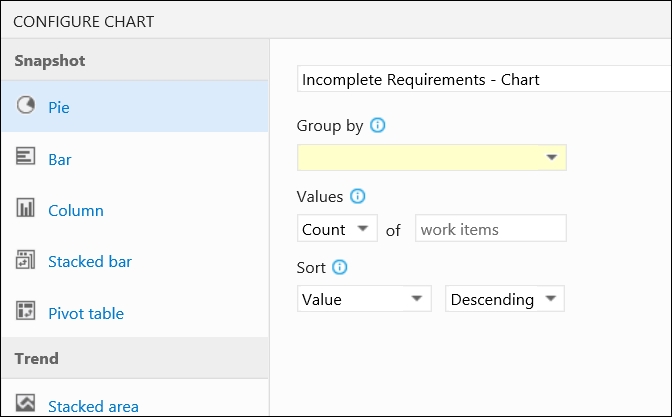Pick the Column chart icon
This screenshot has width=672, height=417.
[26, 207]
